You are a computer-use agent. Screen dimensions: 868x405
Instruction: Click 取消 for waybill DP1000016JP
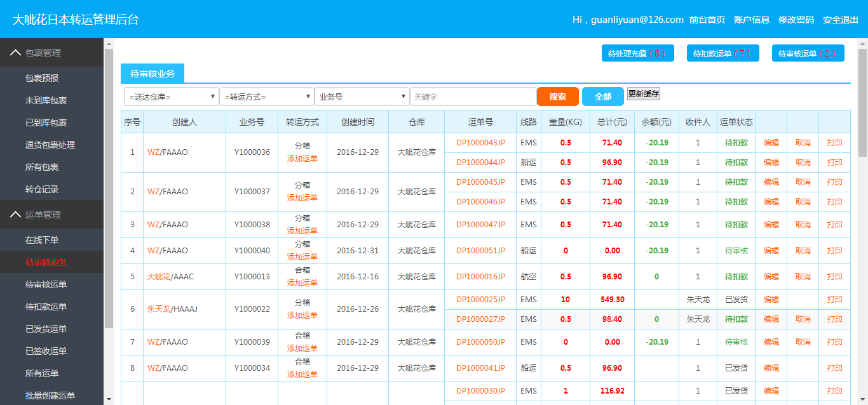pos(803,277)
